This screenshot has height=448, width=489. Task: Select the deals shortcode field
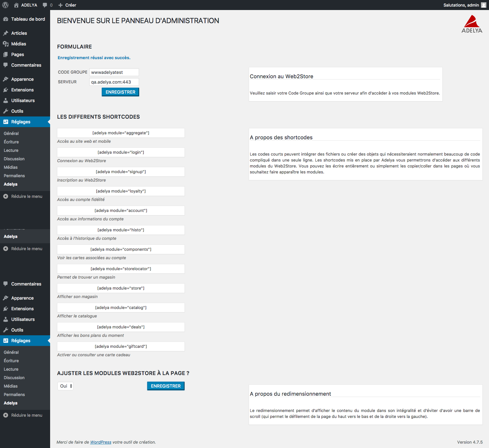coord(121,327)
